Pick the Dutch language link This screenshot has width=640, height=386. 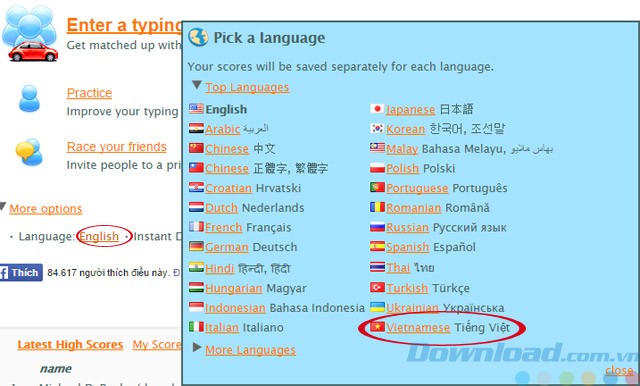click(x=221, y=208)
